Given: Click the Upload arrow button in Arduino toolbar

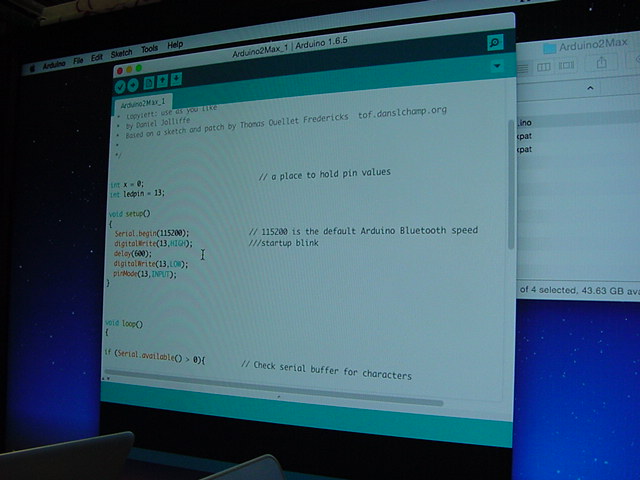Looking at the screenshot, I should click(133, 85).
